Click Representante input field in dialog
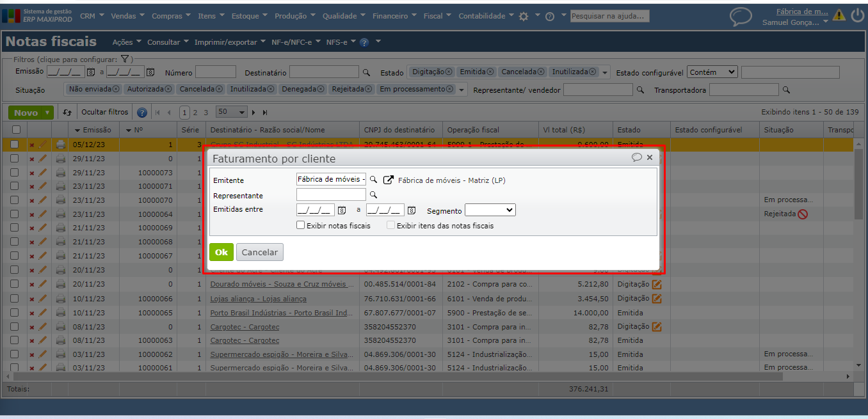868x419 pixels. click(x=331, y=194)
